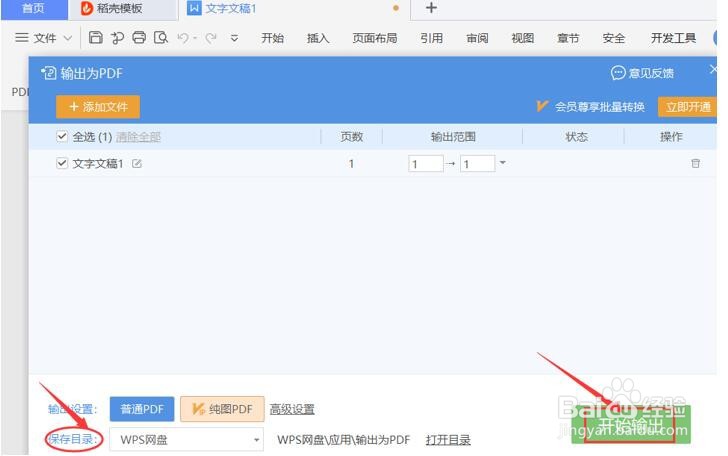Click the Print icon in the toolbar

139,38
